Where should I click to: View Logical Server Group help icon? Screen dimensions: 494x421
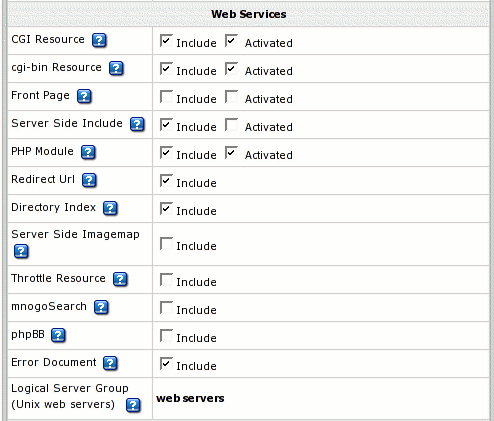pos(133,405)
